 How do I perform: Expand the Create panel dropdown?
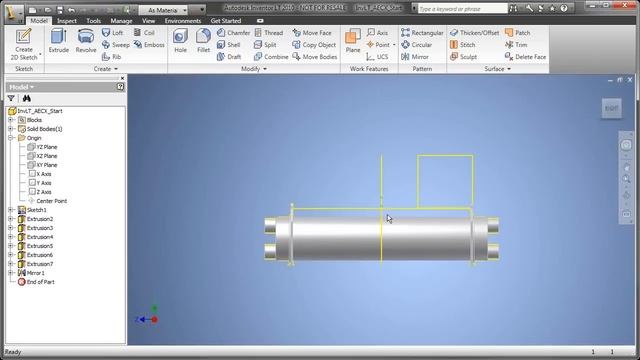coord(116,69)
